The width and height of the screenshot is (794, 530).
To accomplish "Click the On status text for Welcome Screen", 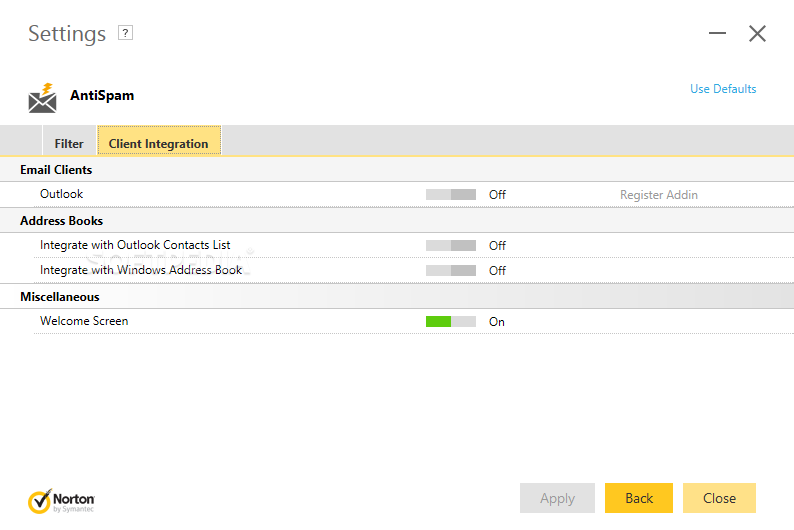I will 497,322.
